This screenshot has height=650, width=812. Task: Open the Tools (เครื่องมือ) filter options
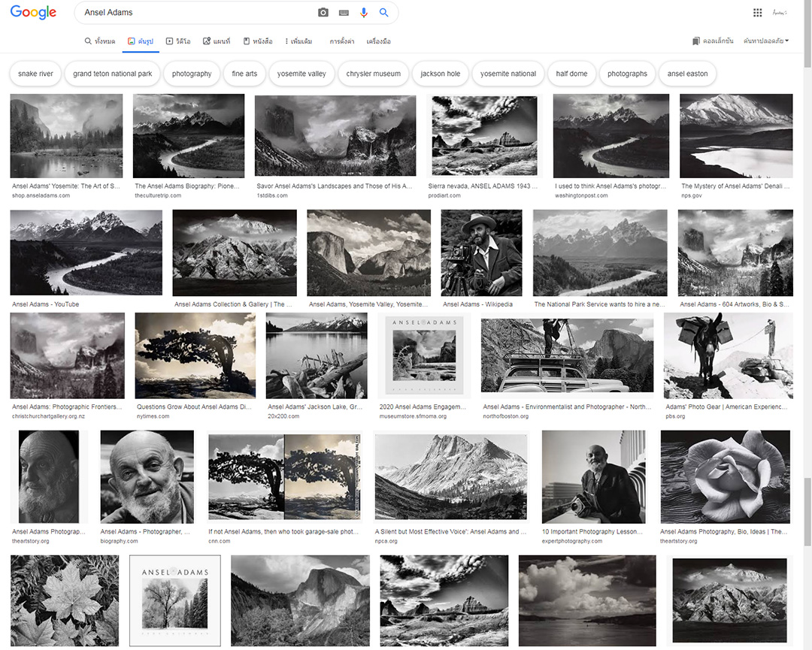(x=378, y=41)
